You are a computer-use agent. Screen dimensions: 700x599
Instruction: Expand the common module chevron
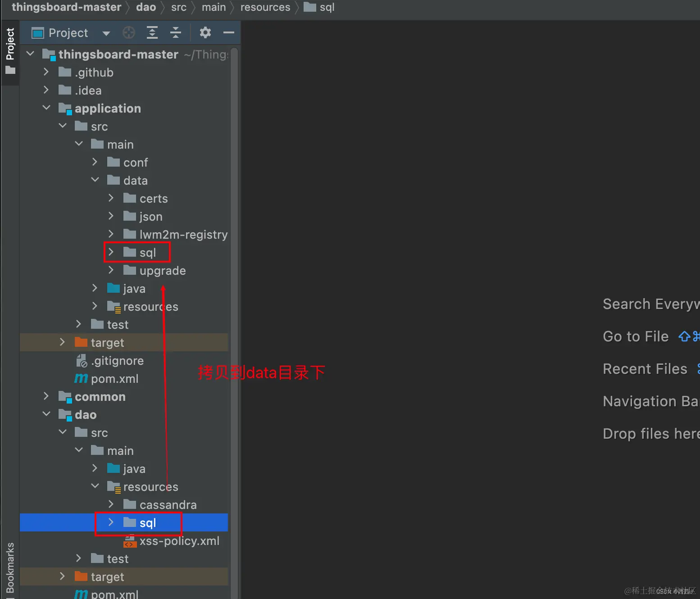pyautogui.click(x=46, y=396)
